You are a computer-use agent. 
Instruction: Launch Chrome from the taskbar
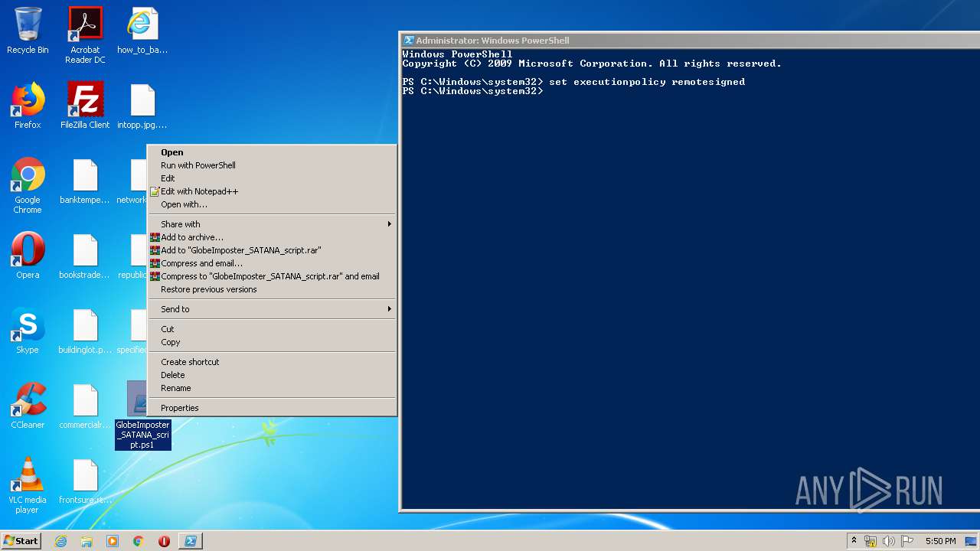(x=139, y=541)
